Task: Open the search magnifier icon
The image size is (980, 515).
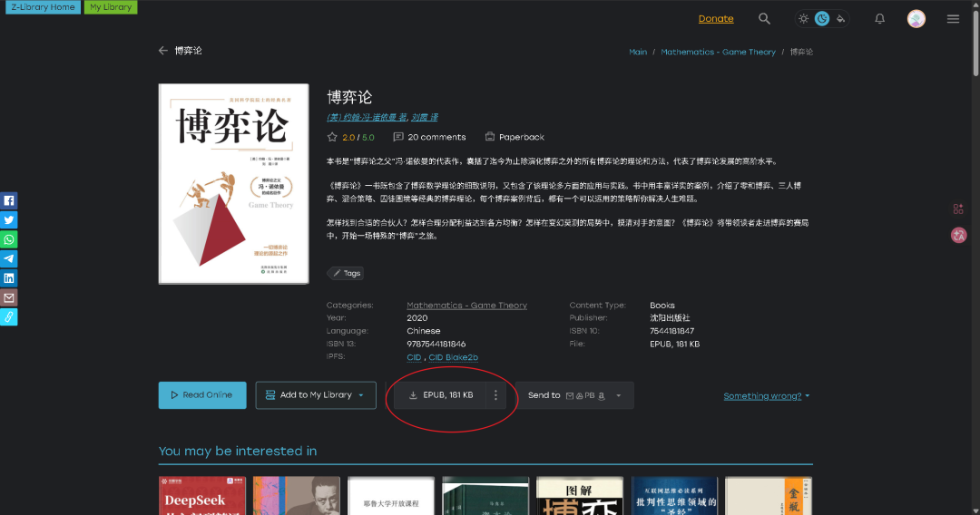Action: point(764,19)
